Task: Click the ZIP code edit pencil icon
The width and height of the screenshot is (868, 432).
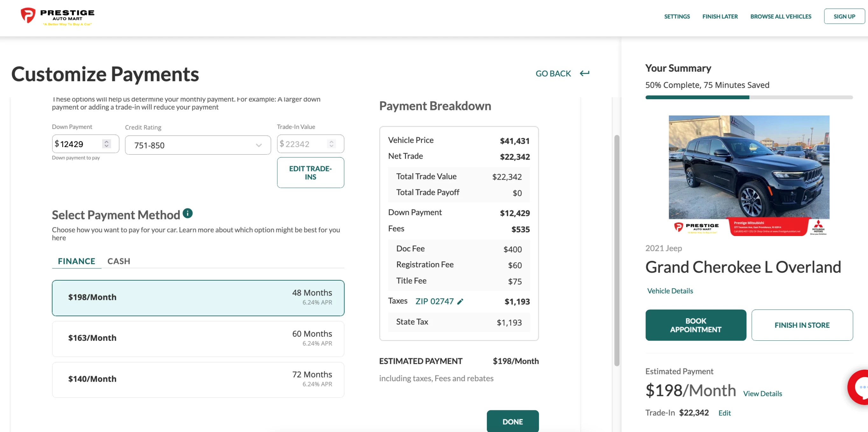Action: [x=460, y=302]
